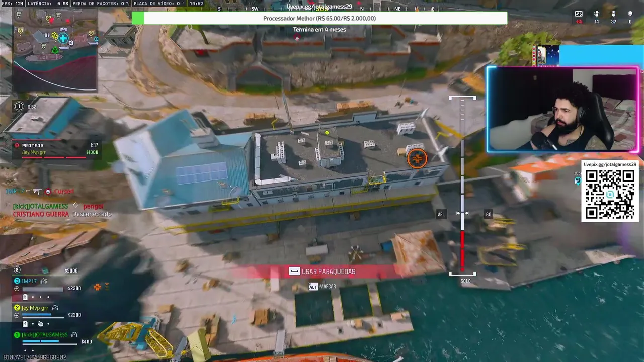Click the [kick]JOTALGAMESS squad member name

pyautogui.click(x=45, y=335)
